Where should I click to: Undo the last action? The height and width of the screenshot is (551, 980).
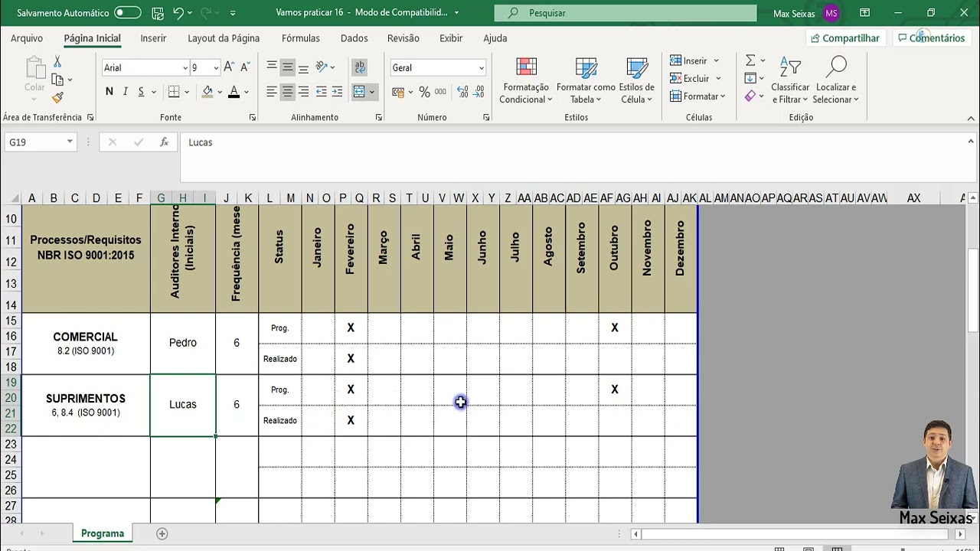point(178,13)
